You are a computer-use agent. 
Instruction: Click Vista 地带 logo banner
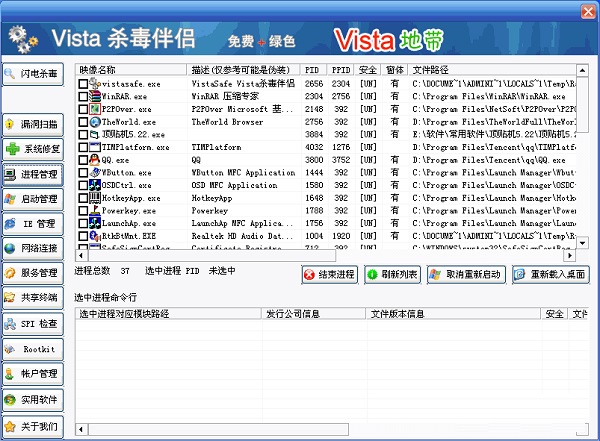[389, 40]
